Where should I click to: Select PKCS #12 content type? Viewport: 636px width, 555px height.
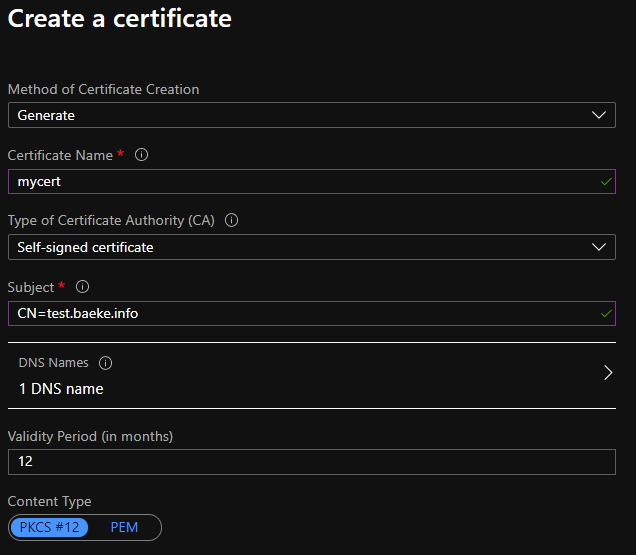(x=49, y=527)
